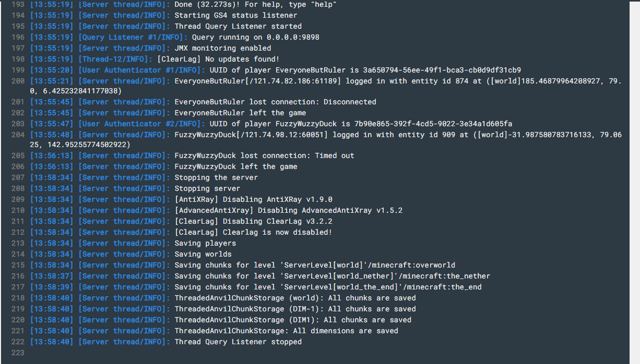Click the 'Thread Query Listener stopped' line
The height and width of the screenshot is (364, 640).
pos(238,342)
